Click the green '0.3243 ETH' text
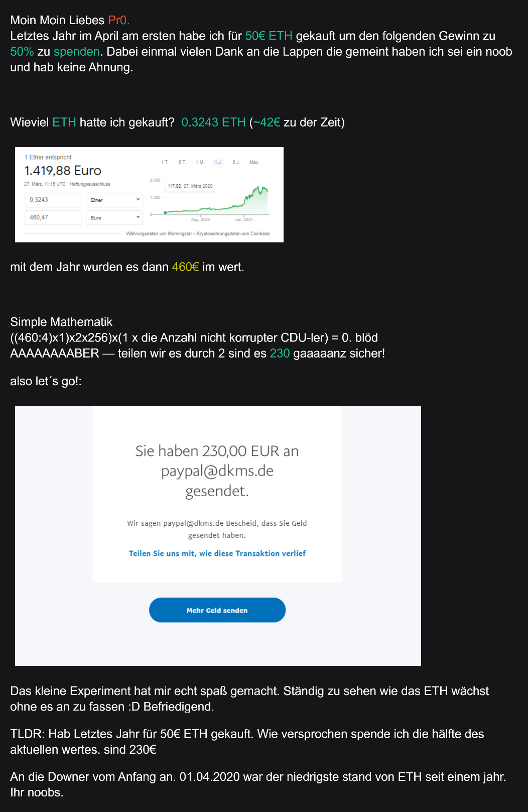The image size is (528, 812). click(x=213, y=123)
